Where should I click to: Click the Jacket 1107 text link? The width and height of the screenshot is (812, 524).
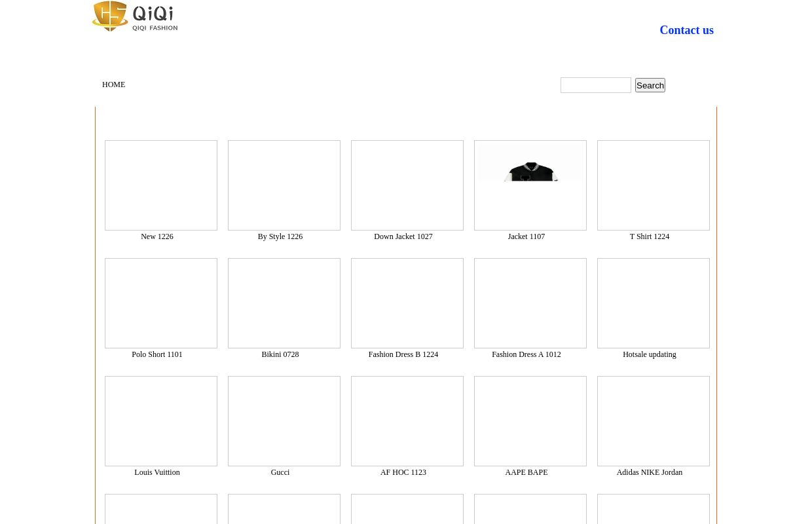coord(526,236)
